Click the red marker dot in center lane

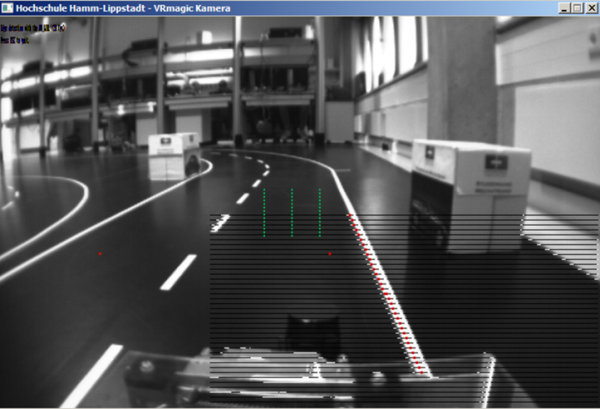coord(329,253)
